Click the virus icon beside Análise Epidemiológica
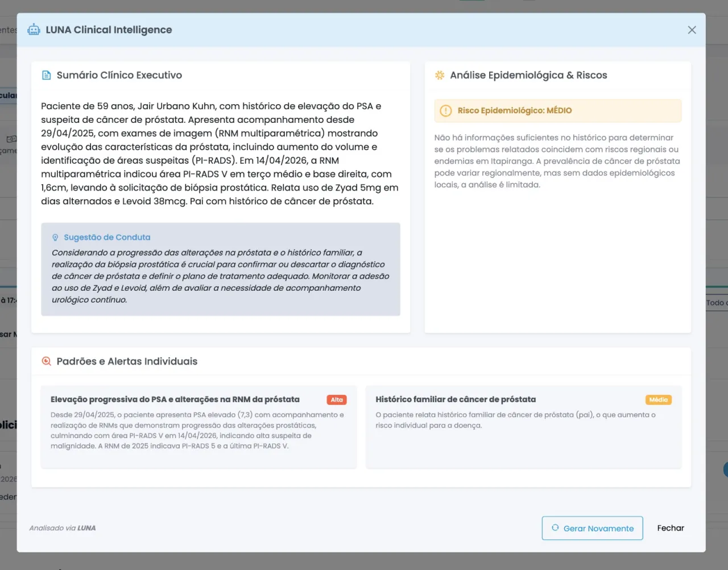Image resolution: width=728 pixels, height=570 pixels. point(440,75)
